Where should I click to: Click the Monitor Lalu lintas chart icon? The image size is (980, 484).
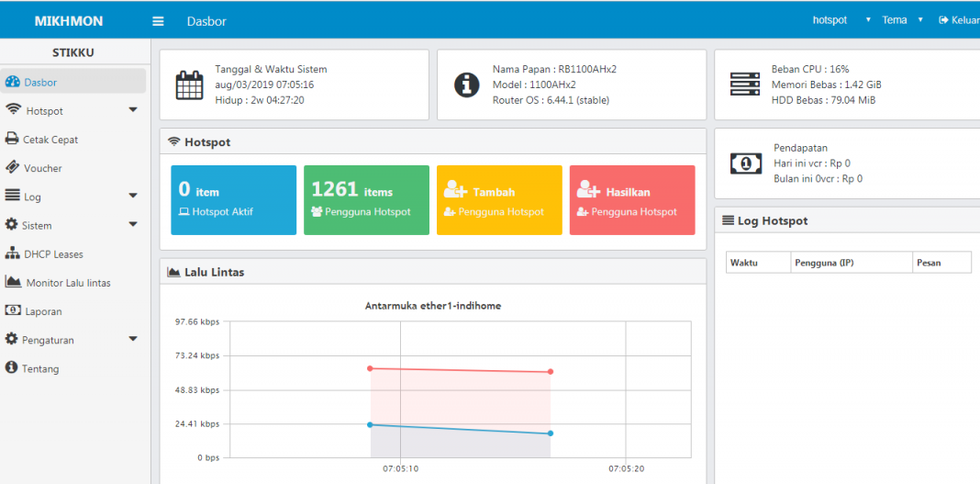[13, 282]
